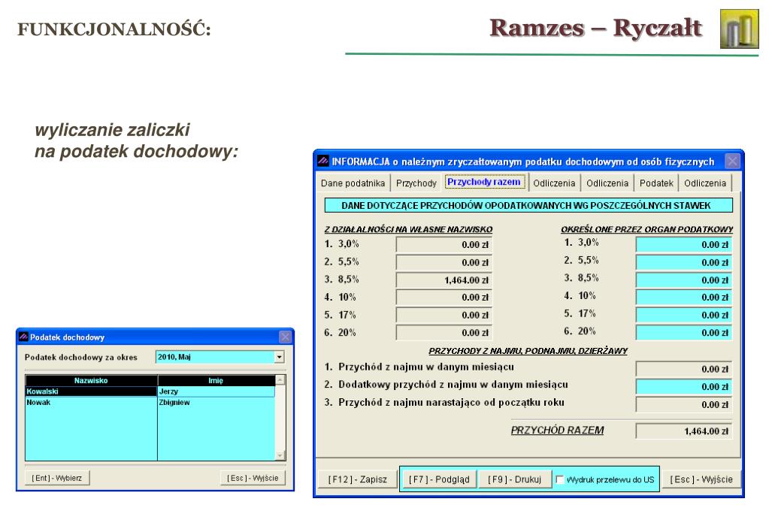769x532 pixels.
Task: Tick the Wydruk przelewu do US checkbox
Action: pos(559,479)
